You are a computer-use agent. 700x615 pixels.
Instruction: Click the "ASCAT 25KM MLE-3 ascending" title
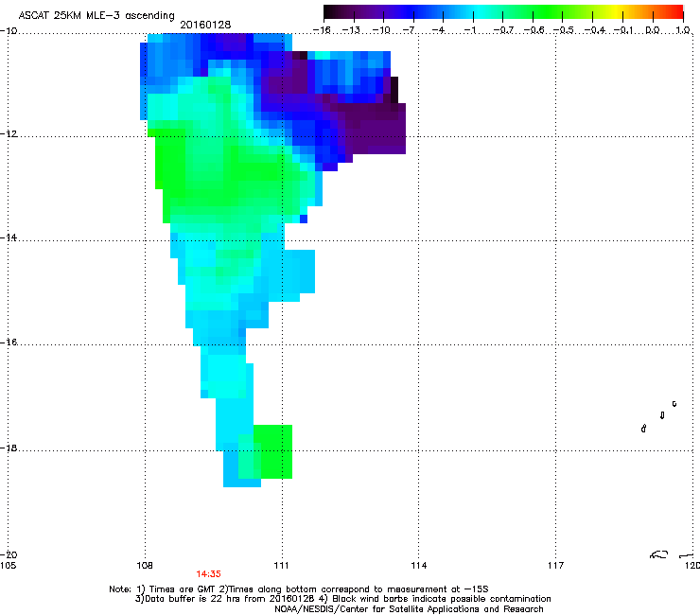tap(96, 16)
